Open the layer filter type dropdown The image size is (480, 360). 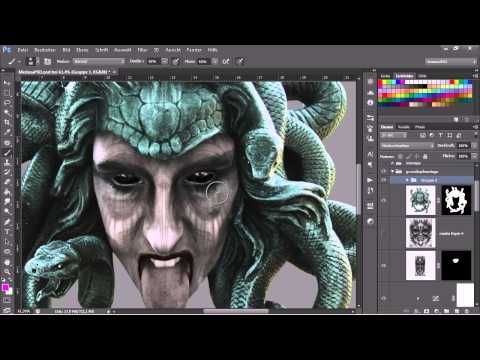click(394, 135)
